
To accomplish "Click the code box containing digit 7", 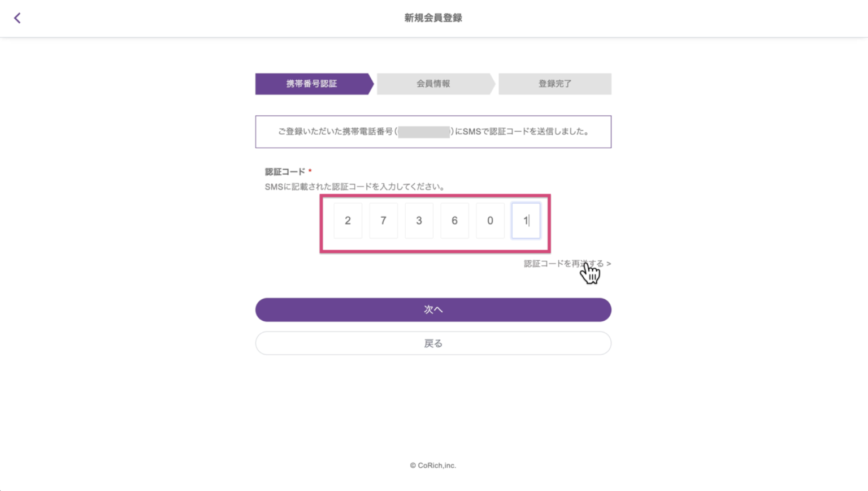I will tap(383, 221).
